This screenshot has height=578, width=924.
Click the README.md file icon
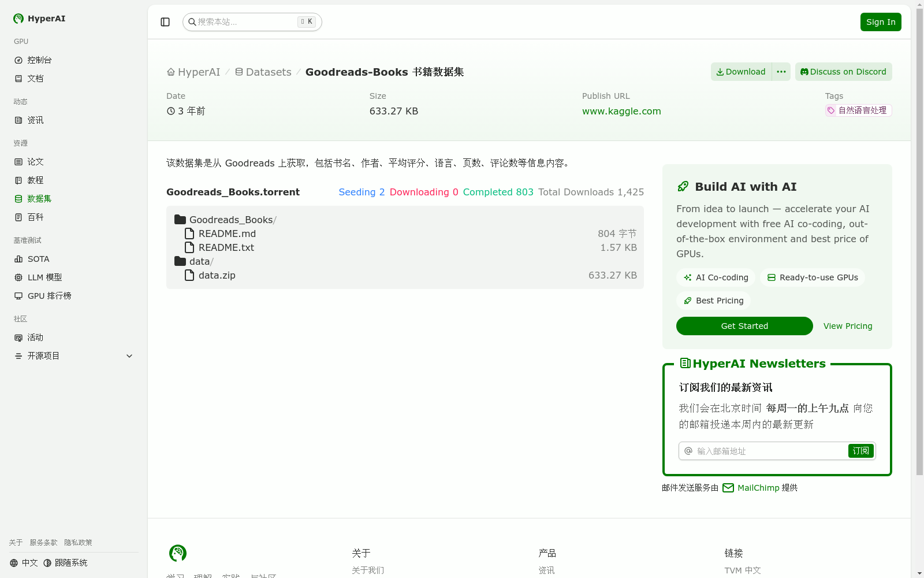(189, 234)
